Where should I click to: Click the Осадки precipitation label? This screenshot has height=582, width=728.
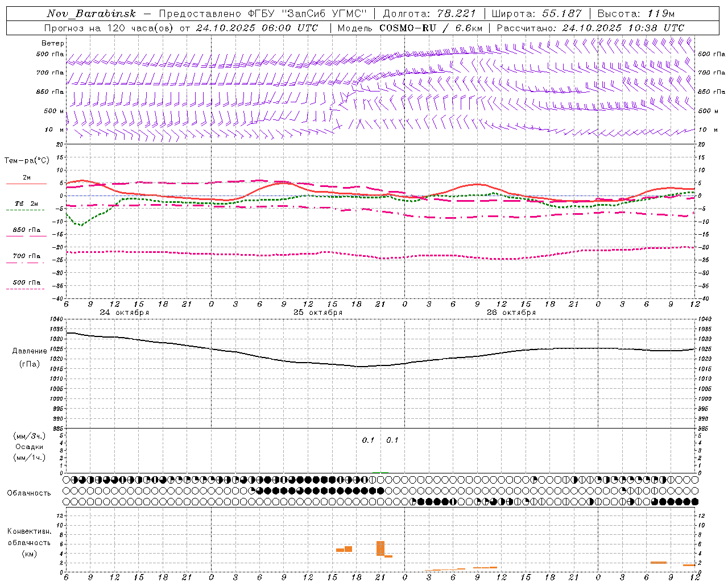tap(29, 447)
